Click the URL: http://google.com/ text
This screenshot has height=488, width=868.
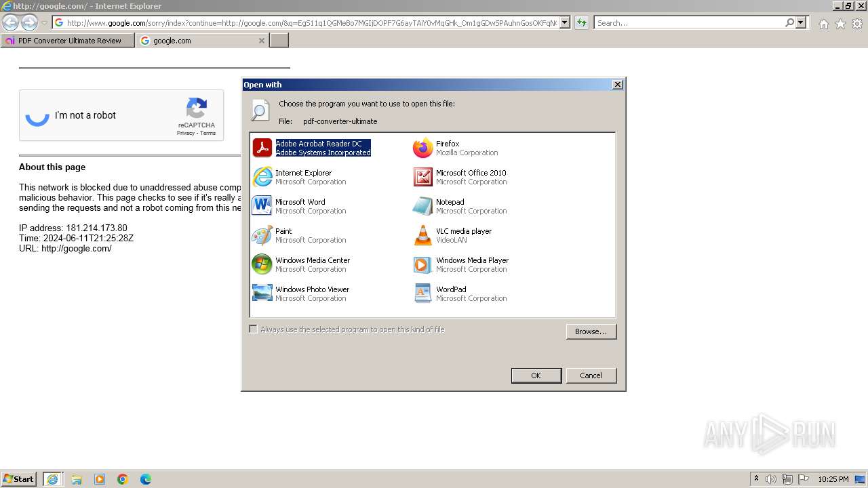tap(65, 248)
